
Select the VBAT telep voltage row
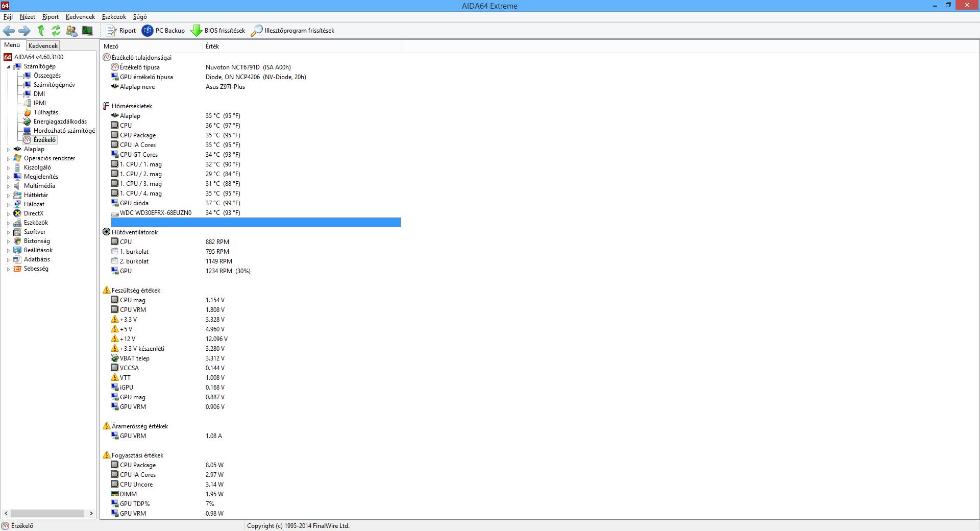256,358
